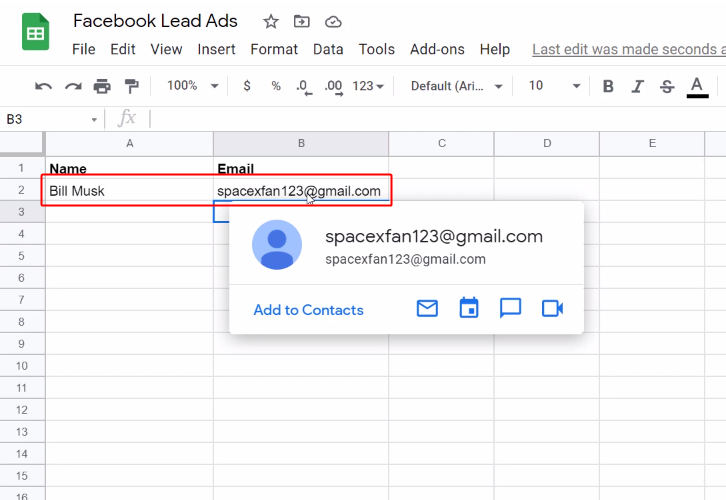Open the Help menu
Viewport: 726px width, 500px height.
[495, 49]
